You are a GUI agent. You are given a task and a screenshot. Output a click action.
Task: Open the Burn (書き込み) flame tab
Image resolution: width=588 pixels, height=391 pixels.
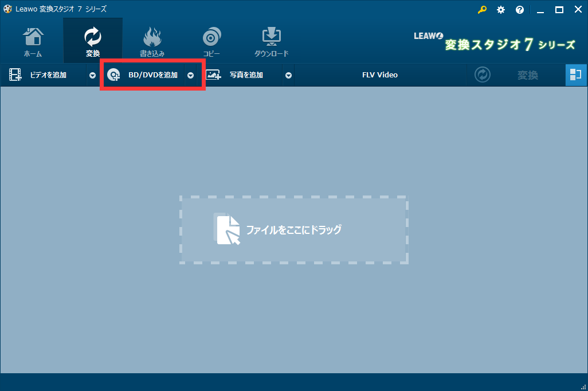tap(152, 38)
